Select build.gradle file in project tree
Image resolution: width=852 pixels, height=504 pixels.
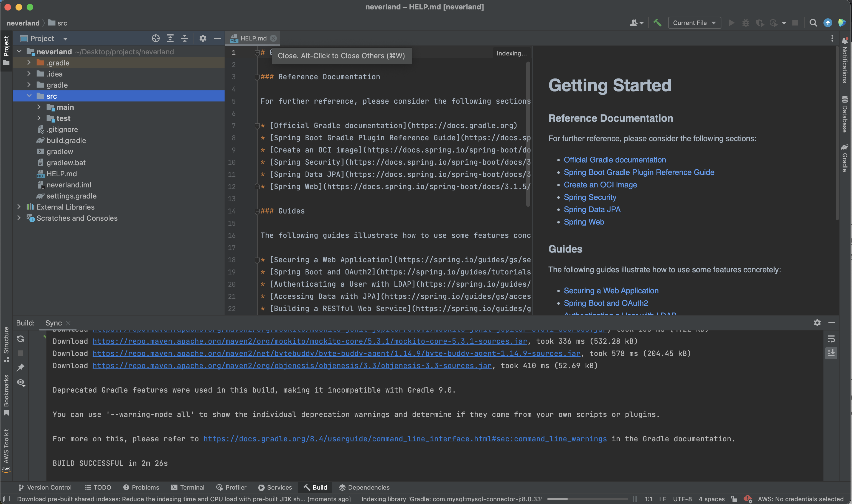coord(66,141)
